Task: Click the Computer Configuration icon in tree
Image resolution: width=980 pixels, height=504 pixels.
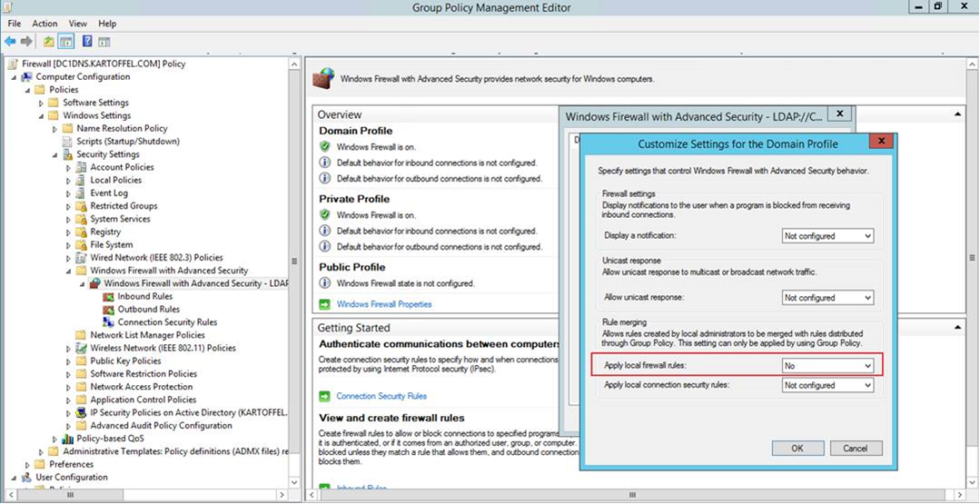Action: [x=27, y=77]
